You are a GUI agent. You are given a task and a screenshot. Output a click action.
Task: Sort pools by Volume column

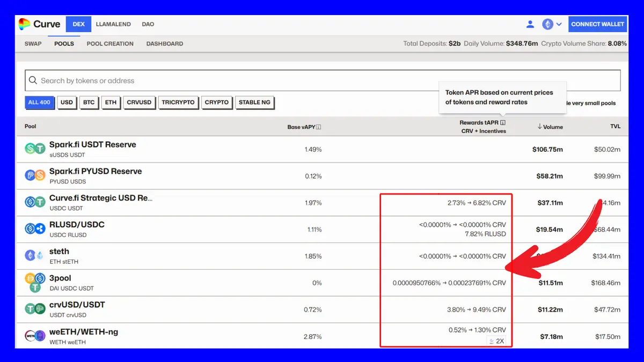550,127
